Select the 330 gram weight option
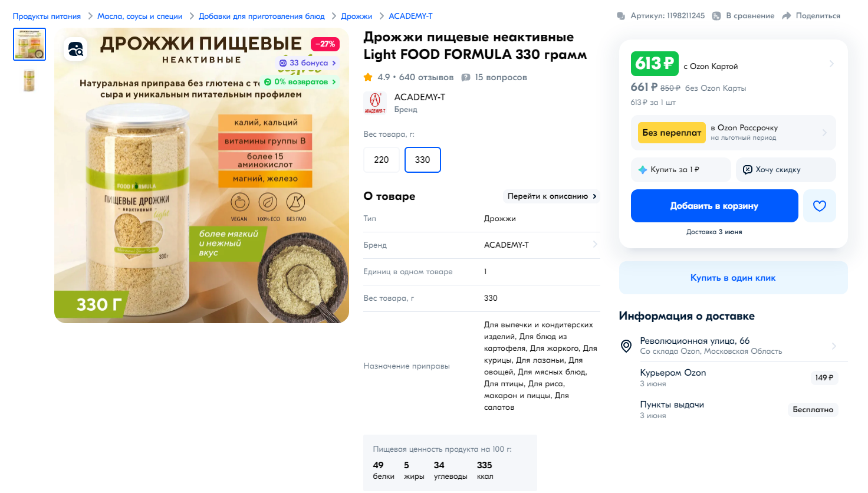 click(x=423, y=160)
